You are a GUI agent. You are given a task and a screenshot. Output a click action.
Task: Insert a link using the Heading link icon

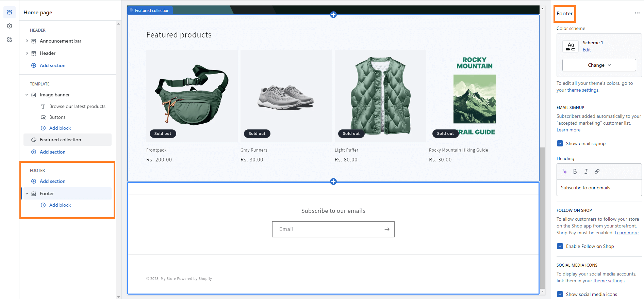pyautogui.click(x=597, y=171)
